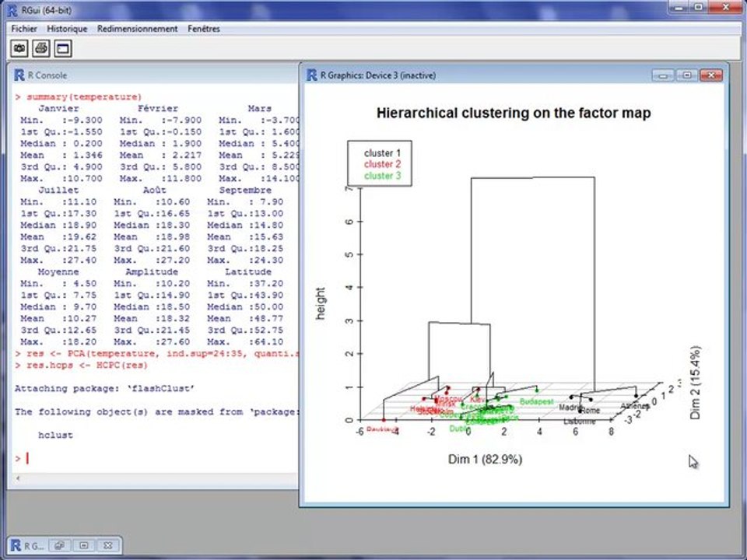The height and width of the screenshot is (560, 747).
Task: Copy plot to clipboard with camera icon
Action: tap(19, 48)
